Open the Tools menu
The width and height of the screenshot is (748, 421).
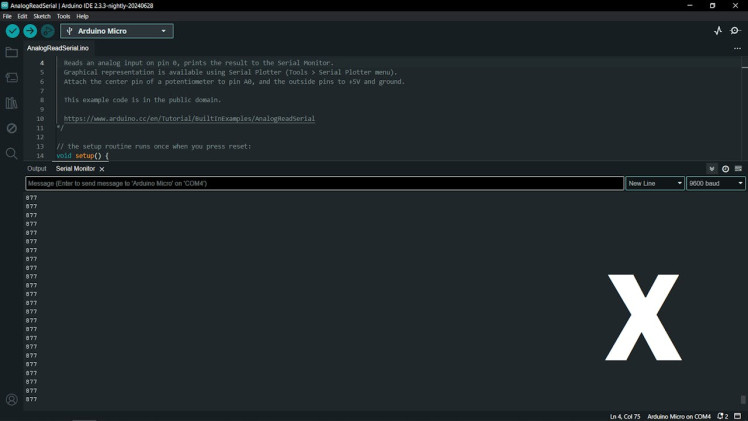click(x=63, y=16)
